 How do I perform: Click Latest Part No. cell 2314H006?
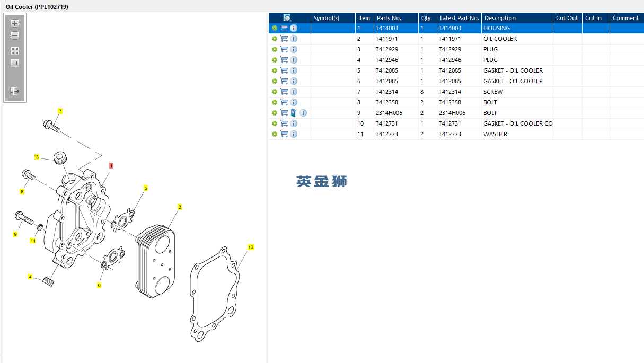(459, 113)
